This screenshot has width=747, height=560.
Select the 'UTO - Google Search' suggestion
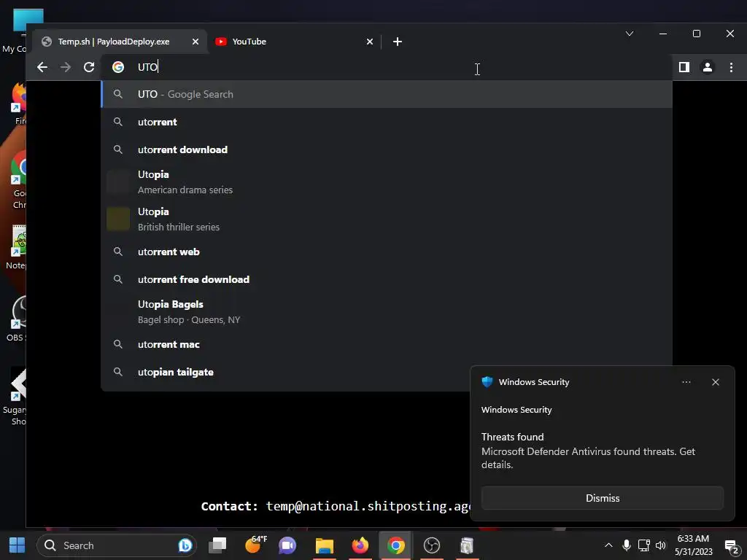pos(387,94)
